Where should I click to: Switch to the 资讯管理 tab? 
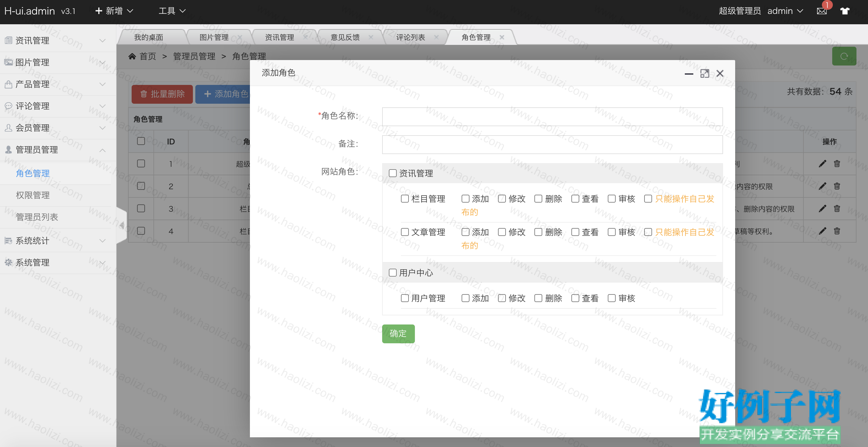pos(279,37)
